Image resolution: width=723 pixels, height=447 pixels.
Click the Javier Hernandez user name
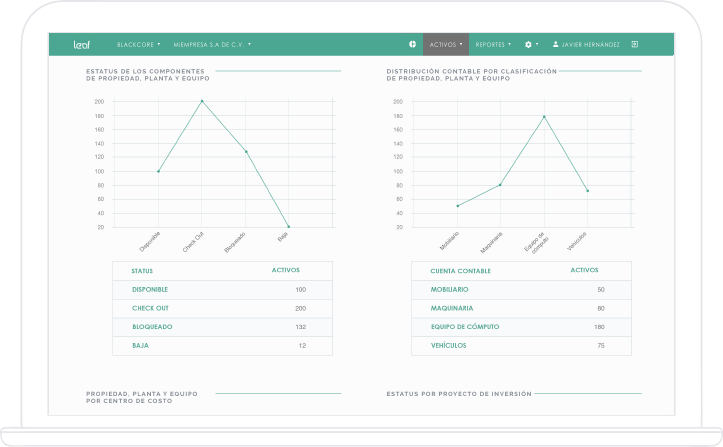591,45
